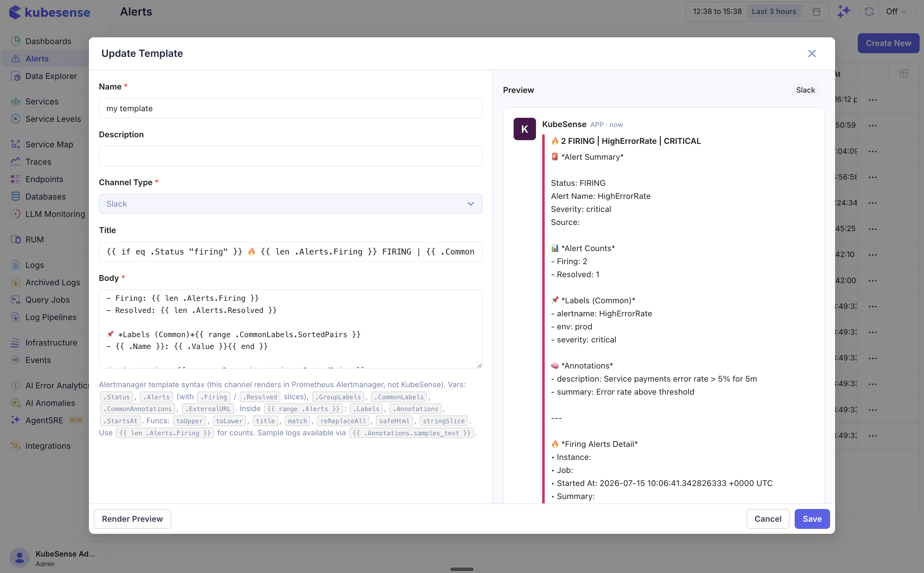This screenshot has height=573, width=924.
Task: Click the KubeSense avatar in preview
Action: tap(524, 129)
